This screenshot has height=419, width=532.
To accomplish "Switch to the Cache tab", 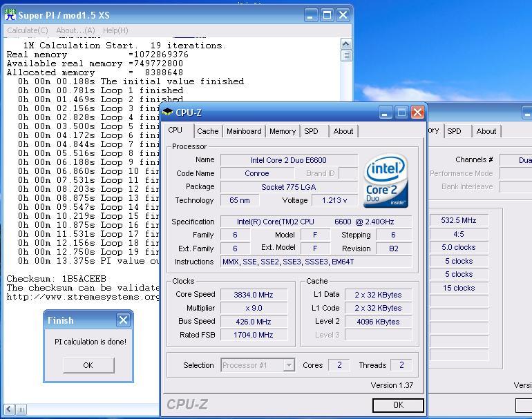I will click(x=208, y=131).
